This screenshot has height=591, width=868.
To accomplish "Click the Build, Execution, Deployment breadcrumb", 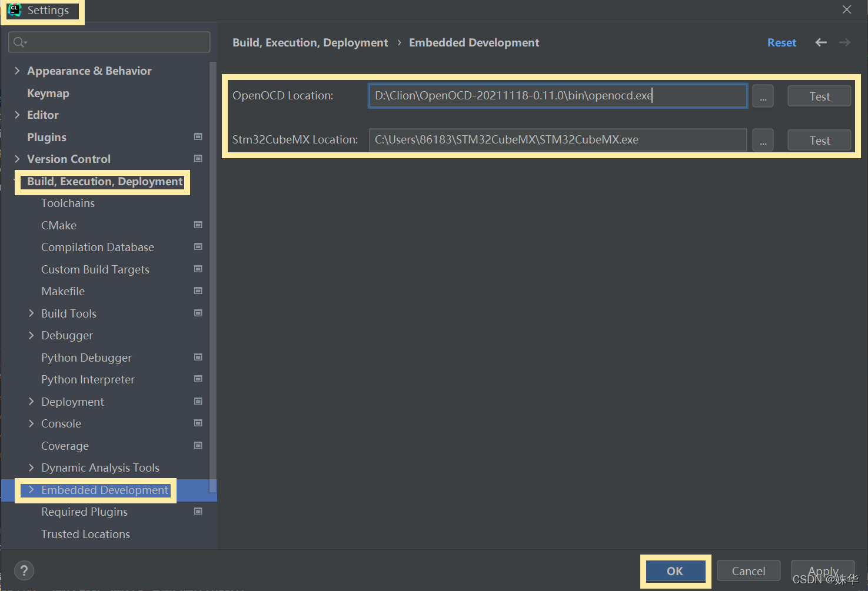I will pyautogui.click(x=310, y=42).
